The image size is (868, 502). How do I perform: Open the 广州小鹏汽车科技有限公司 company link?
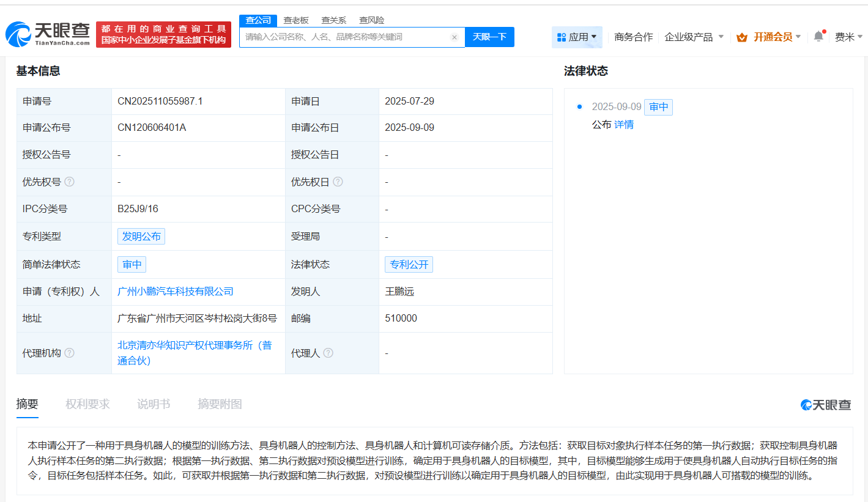pyautogui.click(x=175, y=292)
